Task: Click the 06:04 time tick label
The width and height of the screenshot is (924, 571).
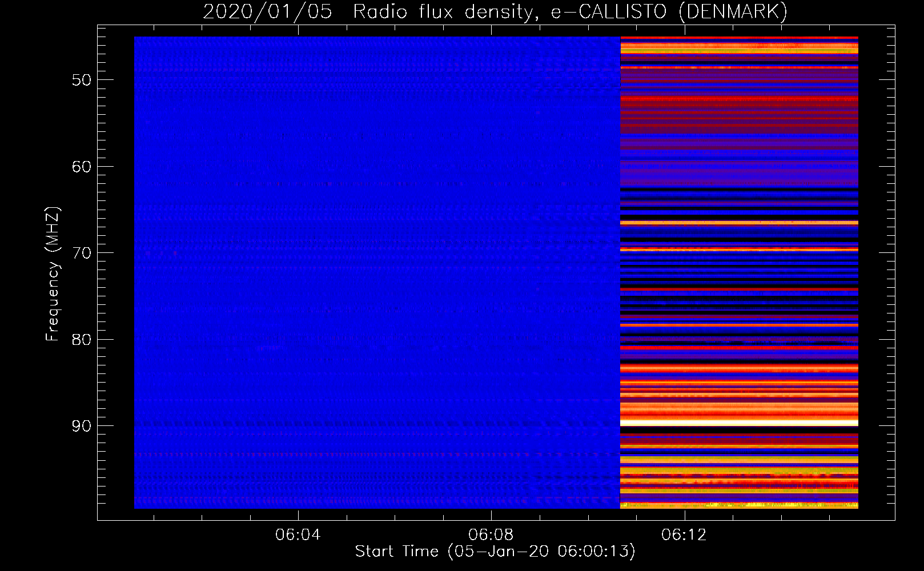Action: (x=298, y=535)
